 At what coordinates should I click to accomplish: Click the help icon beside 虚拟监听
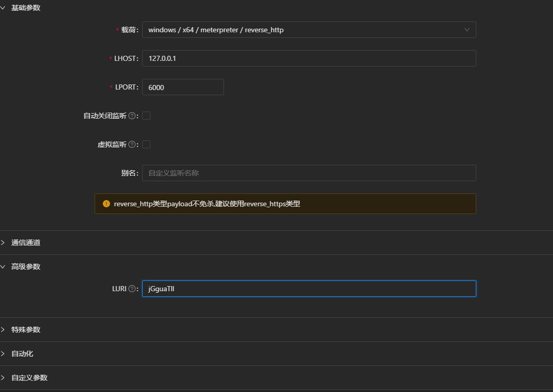pos(132,144)
